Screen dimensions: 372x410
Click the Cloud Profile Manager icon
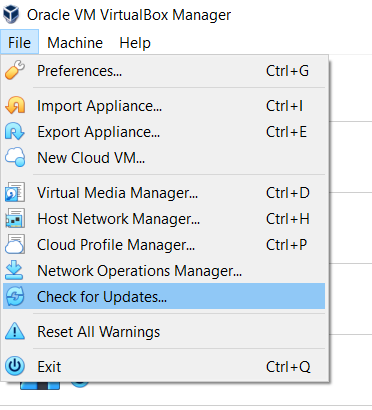click(x=15, y=244)
